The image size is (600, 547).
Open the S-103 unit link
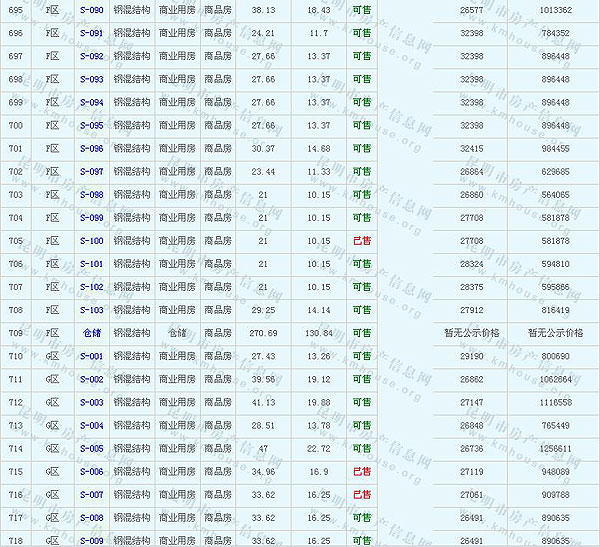click(x=91, y=310)
